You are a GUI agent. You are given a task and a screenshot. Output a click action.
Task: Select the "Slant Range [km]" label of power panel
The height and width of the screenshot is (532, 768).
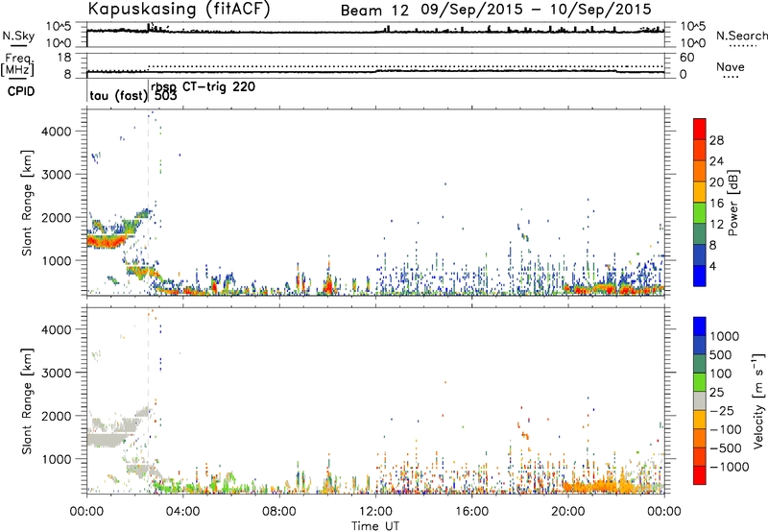pyautogui.click(x=27, y=203)
